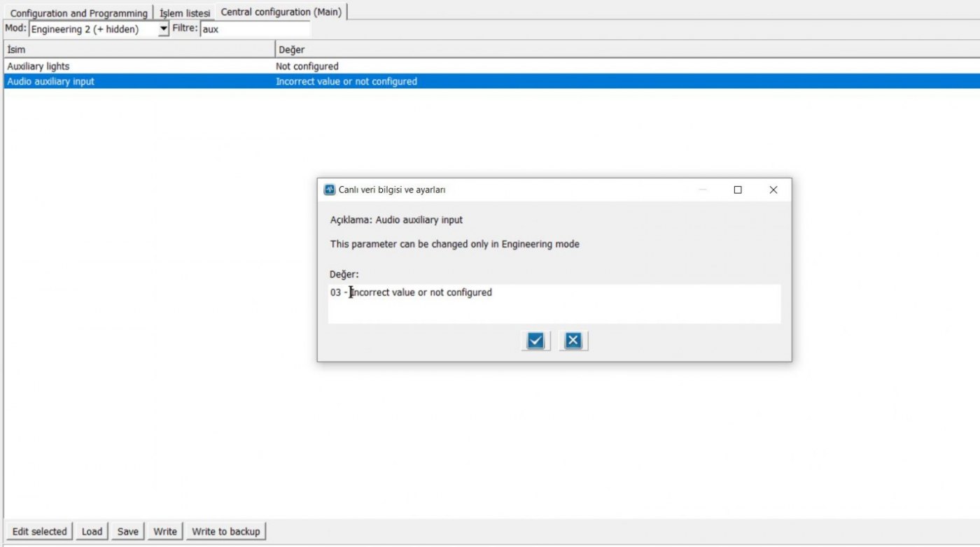The height and width of the screenshot is (547, 980).
Task: Close the Canlı veri bilgisi ve ayarları dialog
Action: pyautogui.click(x=773, y=190)
